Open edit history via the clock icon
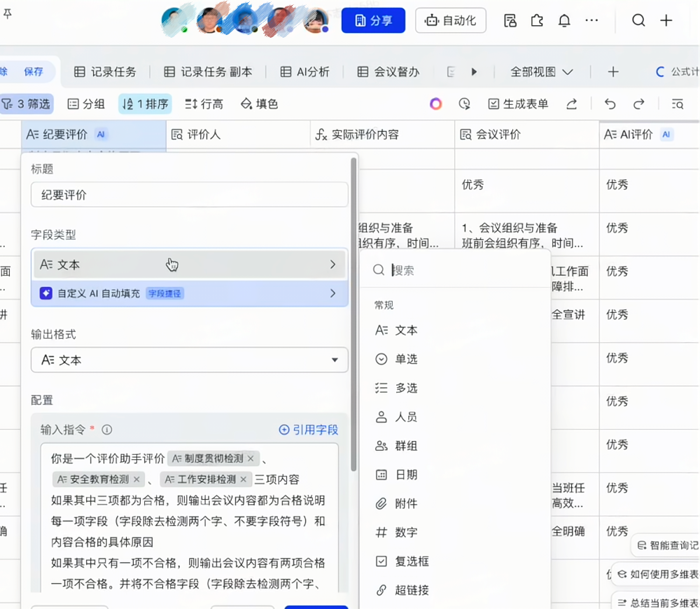 pyautogui.click(x=464, y=103)
